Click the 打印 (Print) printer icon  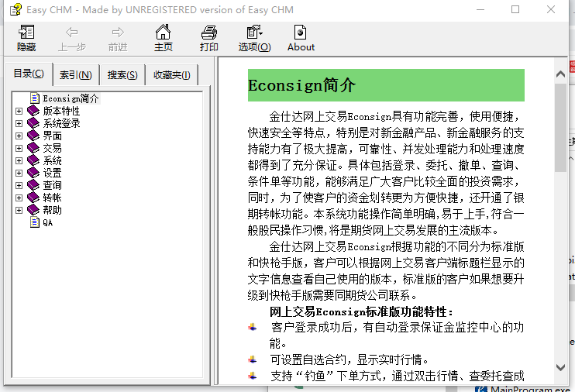(209, 33)
